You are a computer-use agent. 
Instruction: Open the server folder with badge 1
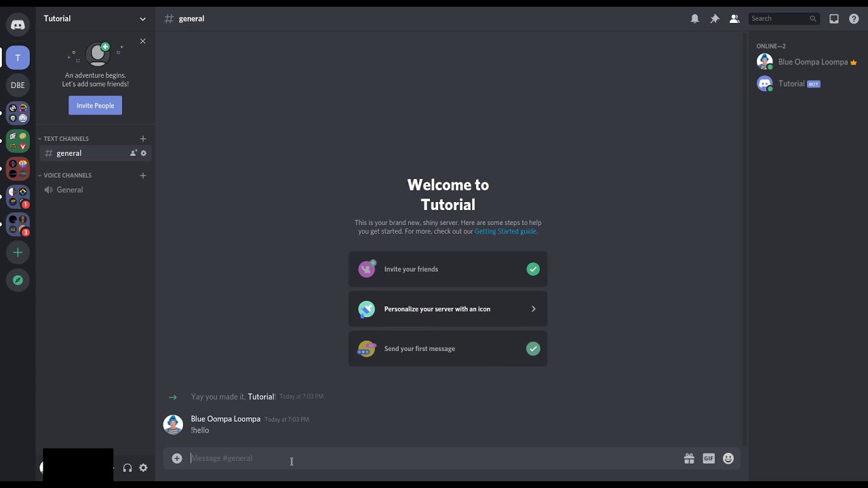18,197
